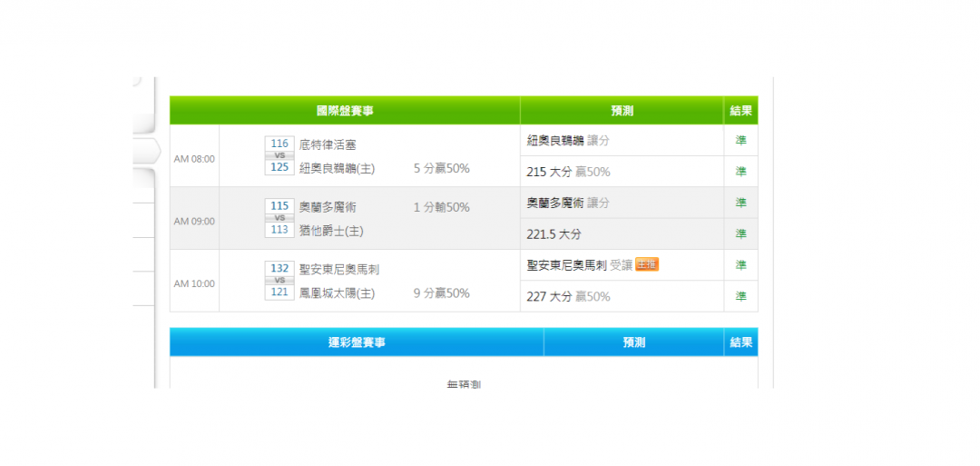Image resolution: width=980 pixels, height=466 pixels.
Task: Click 準 result for 奧蘭多魔術 讓分 row
Action: 740,203
